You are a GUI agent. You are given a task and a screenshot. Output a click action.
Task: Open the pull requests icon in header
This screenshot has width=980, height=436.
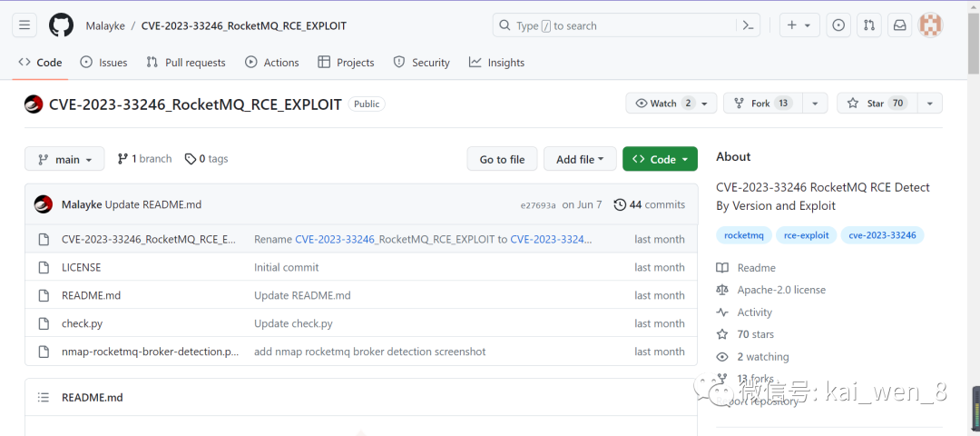coord(868,25)
